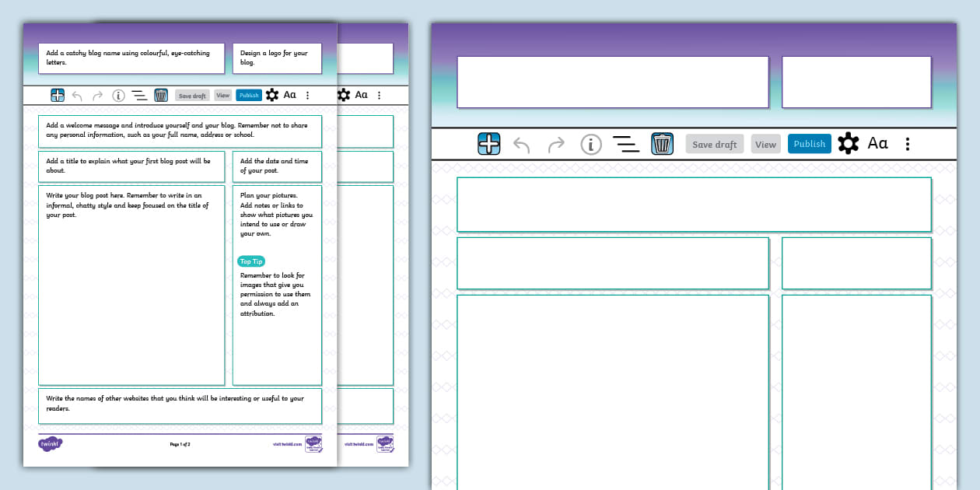Click the empty logo box at top right
980x490 pixels.
pos(856,82)
